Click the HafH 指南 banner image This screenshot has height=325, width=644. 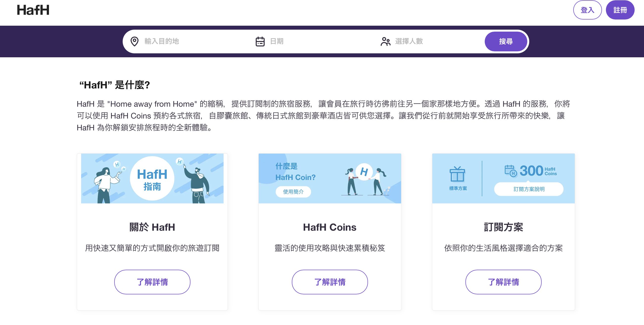click(x=152, y=179)
